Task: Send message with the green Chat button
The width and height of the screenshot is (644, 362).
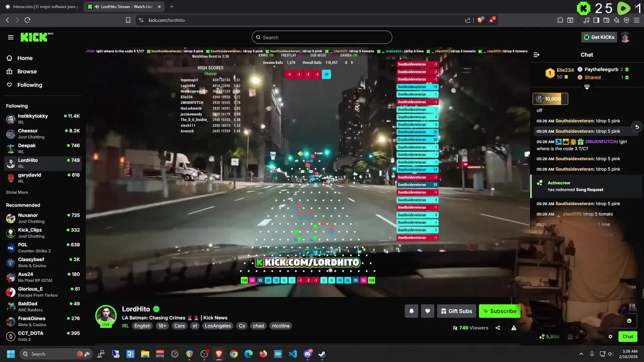Action: click(x=628, y=337)
